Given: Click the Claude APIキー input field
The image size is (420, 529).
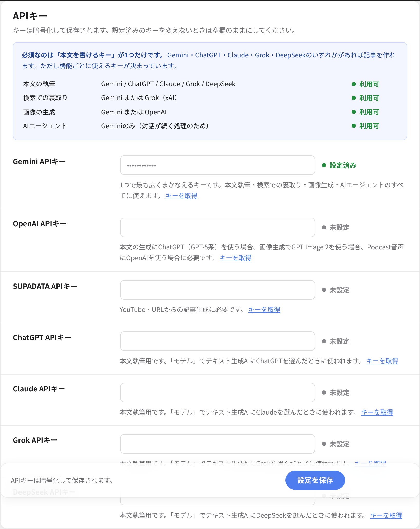Looking at the screenshot, I should (217, 393).
